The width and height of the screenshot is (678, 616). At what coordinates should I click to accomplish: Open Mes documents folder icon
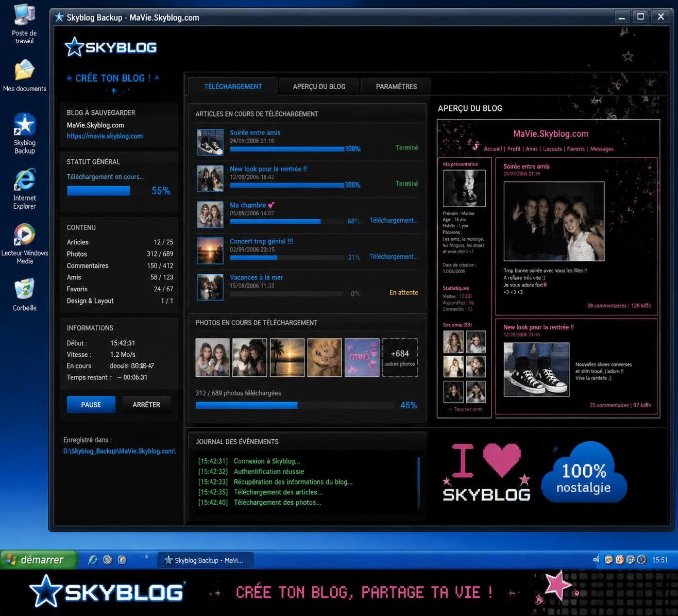(24, 76)
